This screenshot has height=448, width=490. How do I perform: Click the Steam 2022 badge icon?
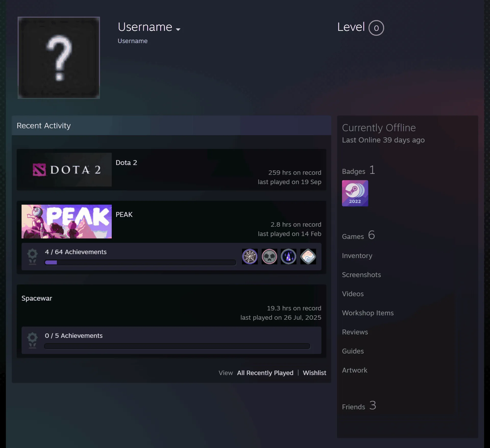click(x=355, y=193)
